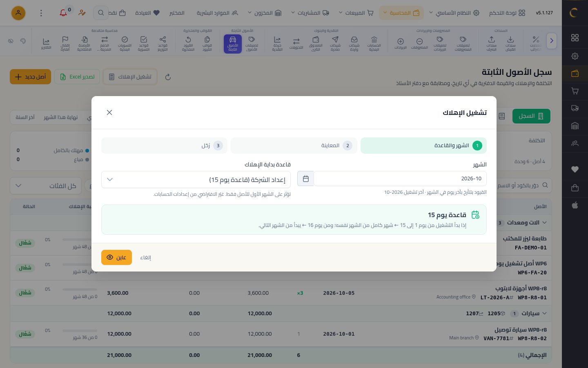This screenshot has width=588, height=368.
Task: Click إلغاء to cancel the dialog
Action: coord(146,258)
